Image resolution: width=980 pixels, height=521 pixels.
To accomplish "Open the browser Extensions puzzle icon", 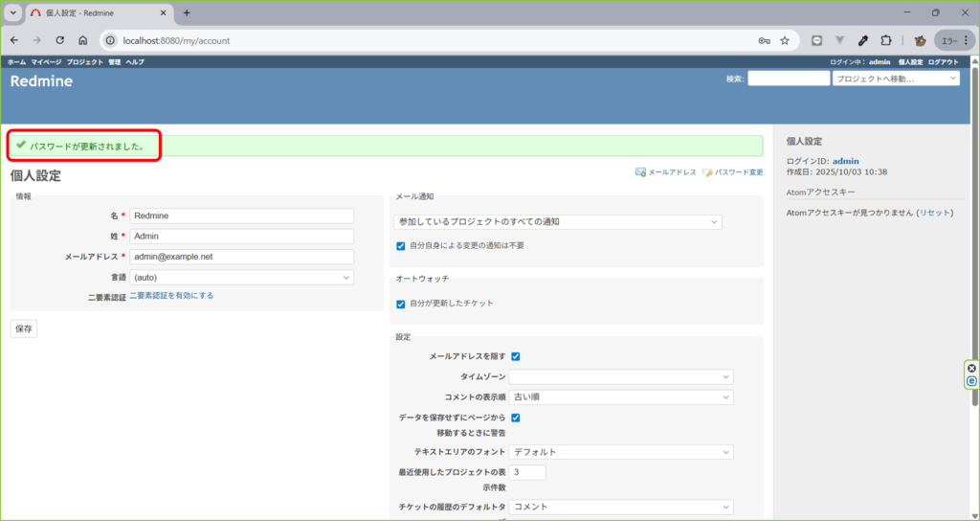I will point(885,40).
